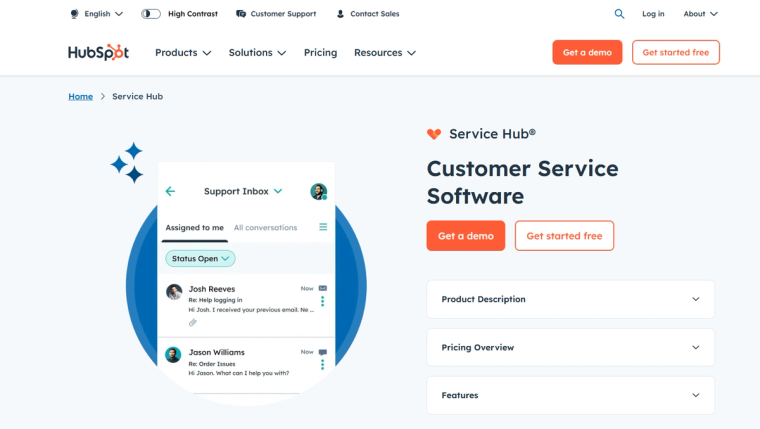Click the user avatar in Support Inbox
The image size is (760, 429).
tap(318, 191)
